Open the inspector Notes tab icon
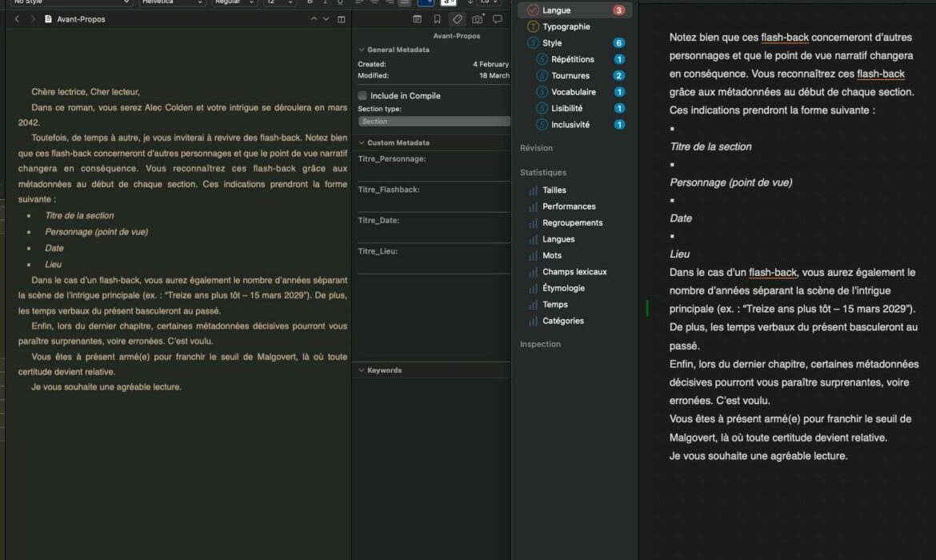This screenshot has height=560, width=936. click(417, 19)
